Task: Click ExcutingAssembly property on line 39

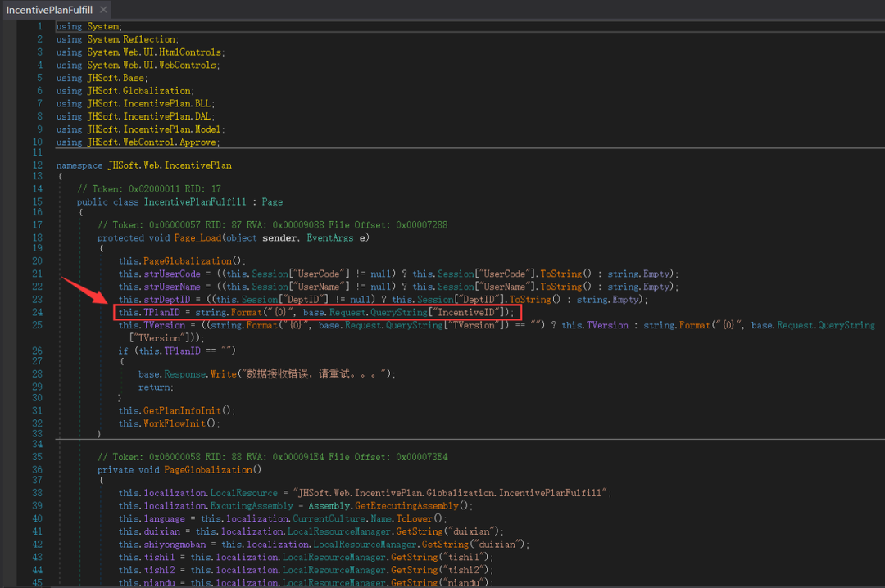Action: click(x=252, y=506)
